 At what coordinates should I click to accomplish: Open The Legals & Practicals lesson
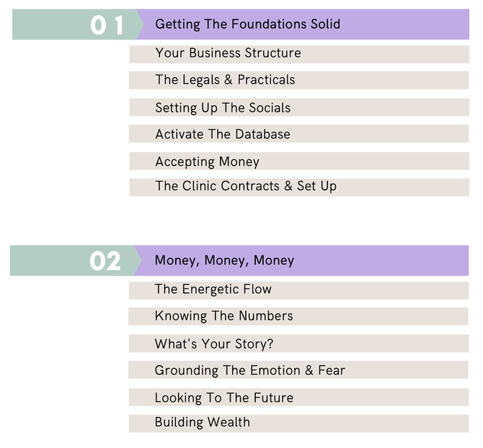tap(298, 80)
